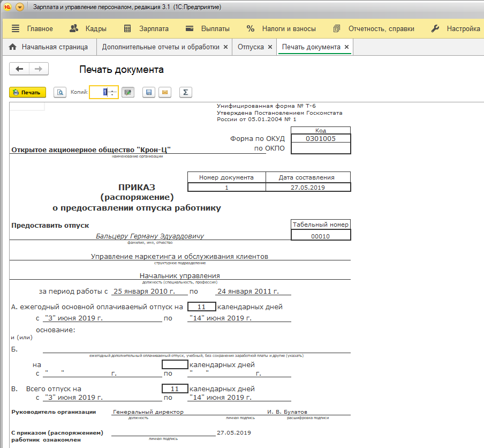This screenshot has width=484, height=448.
Task: Click the 1C application logo icon
Action: pyautogui.click(x=7, y=8)
